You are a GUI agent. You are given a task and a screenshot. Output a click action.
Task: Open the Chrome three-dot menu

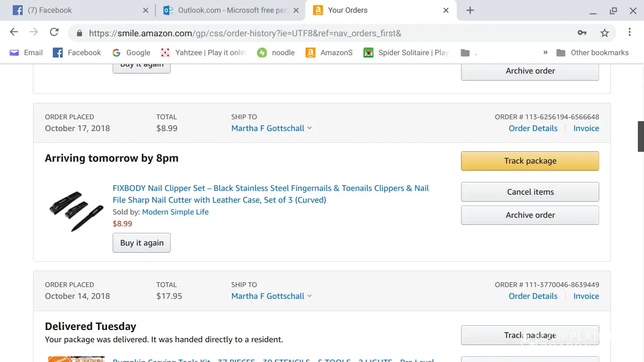click(629, 33)
